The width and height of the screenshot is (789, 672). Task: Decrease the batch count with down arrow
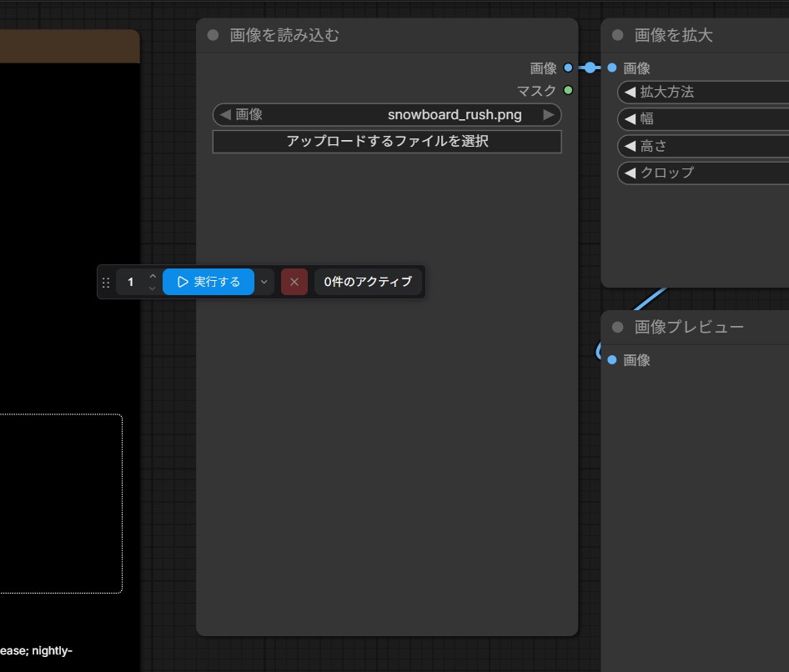(152, 288)
